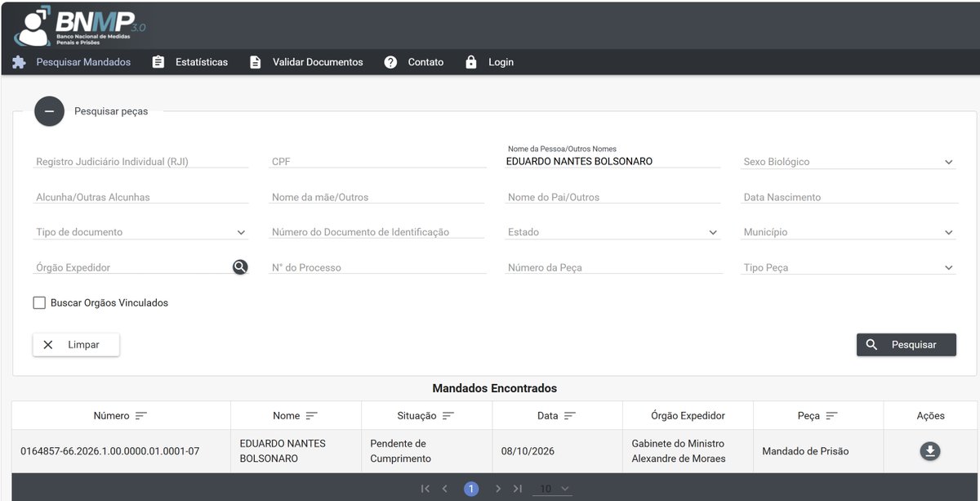Open the Estado dropdown
Viewport: 980px width, 501px height.
(613, 232)
